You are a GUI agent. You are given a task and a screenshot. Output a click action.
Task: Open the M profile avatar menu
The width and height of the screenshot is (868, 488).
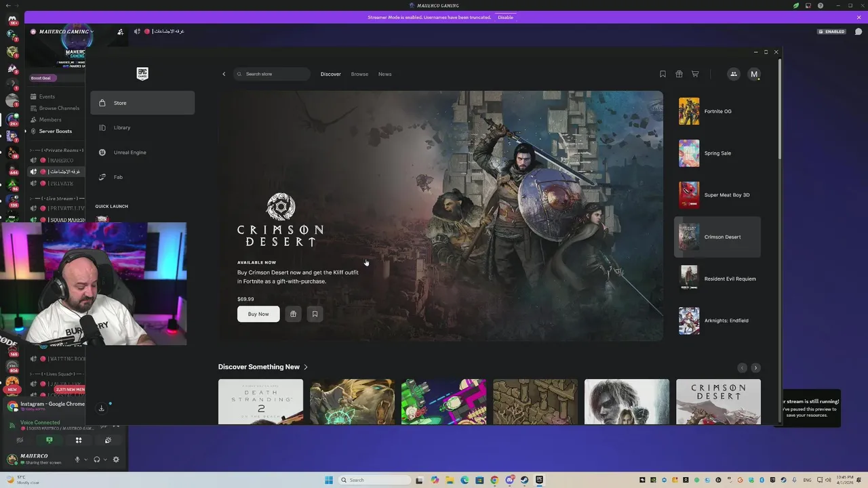(x=754, y=74)
